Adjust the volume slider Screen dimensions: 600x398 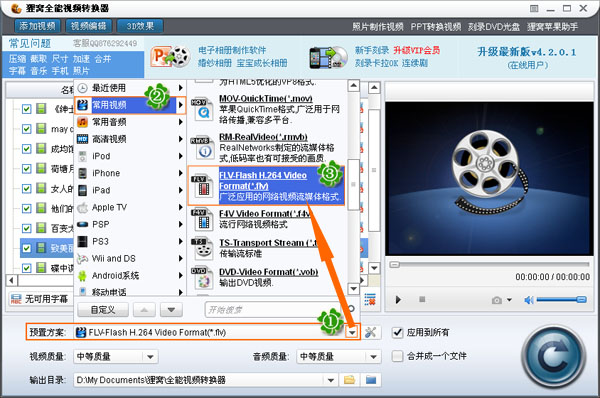(x=561, y=300)
